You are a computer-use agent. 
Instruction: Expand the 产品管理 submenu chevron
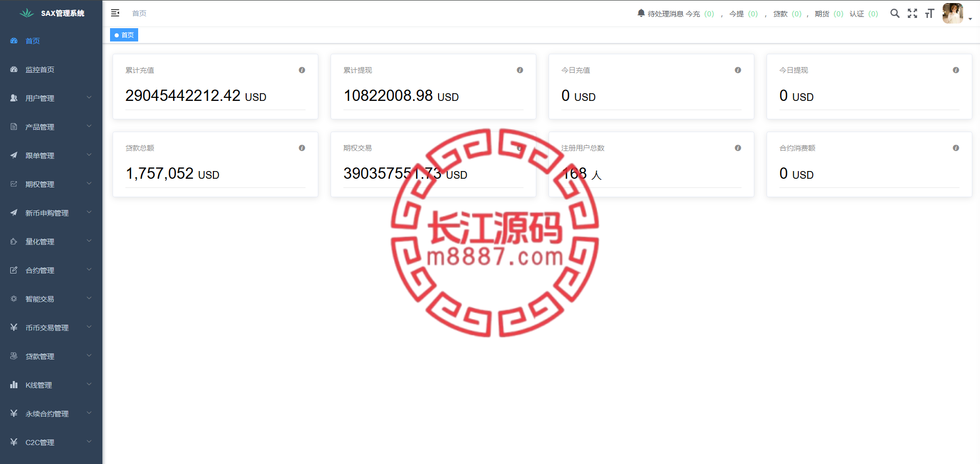click(x=89, y=126)
